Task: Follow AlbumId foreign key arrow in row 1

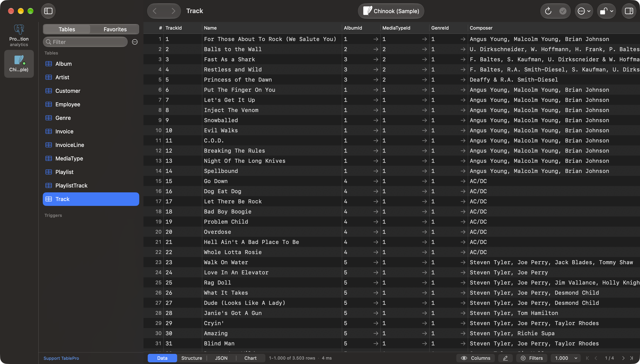Action: [x=376, y=39]
